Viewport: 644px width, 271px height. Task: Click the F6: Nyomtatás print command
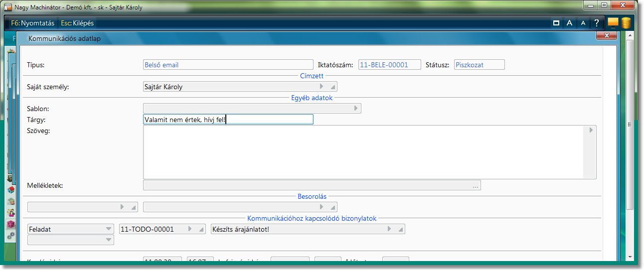pos(32,23)
